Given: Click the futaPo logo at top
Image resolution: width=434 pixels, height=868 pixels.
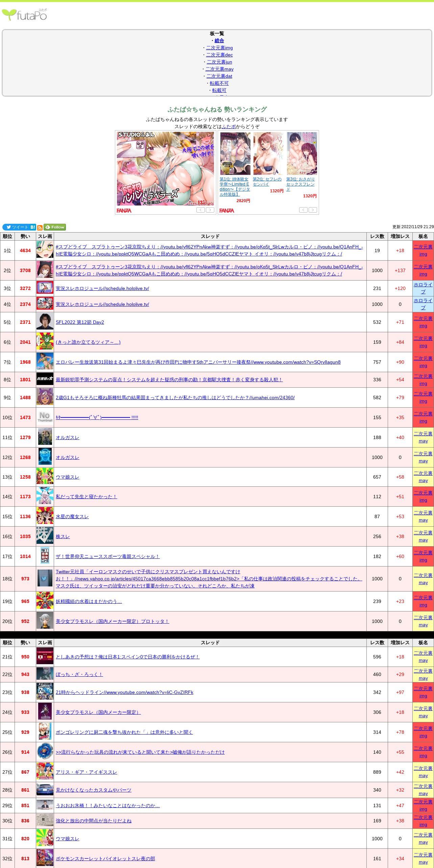Looking at the screenshot, I should [x=24, y=15].
